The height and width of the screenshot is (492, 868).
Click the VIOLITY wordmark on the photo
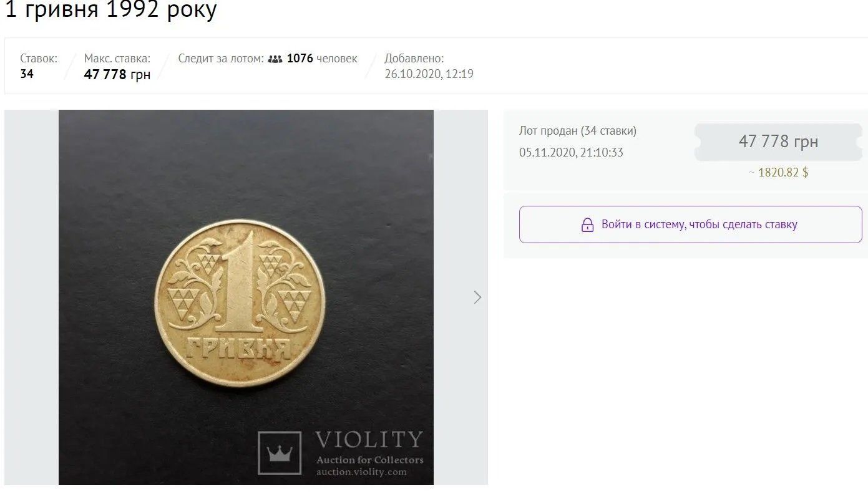pos(369,440)
